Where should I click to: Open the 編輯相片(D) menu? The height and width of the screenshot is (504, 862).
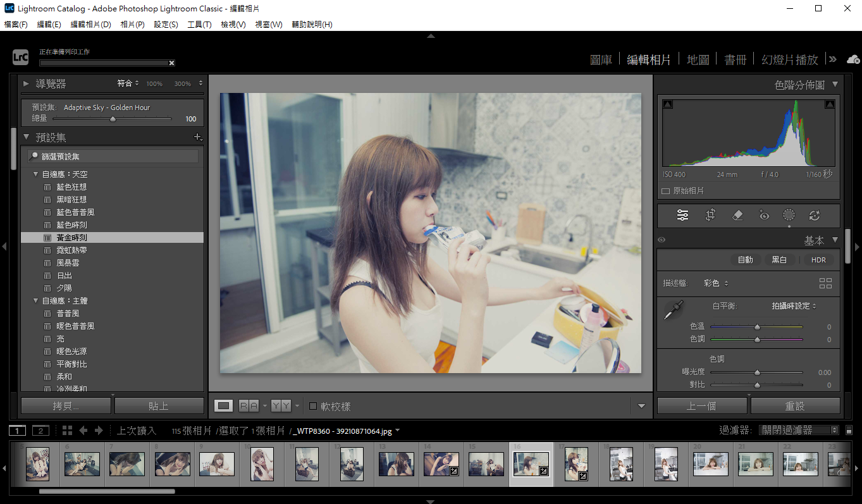pyautogui.click(x=90, y=25)
